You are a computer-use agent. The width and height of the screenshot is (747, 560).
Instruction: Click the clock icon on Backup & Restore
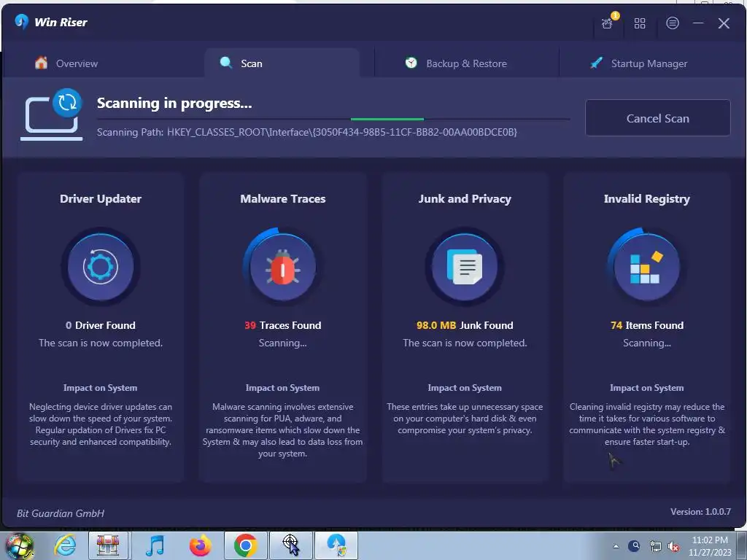point(411,63)
